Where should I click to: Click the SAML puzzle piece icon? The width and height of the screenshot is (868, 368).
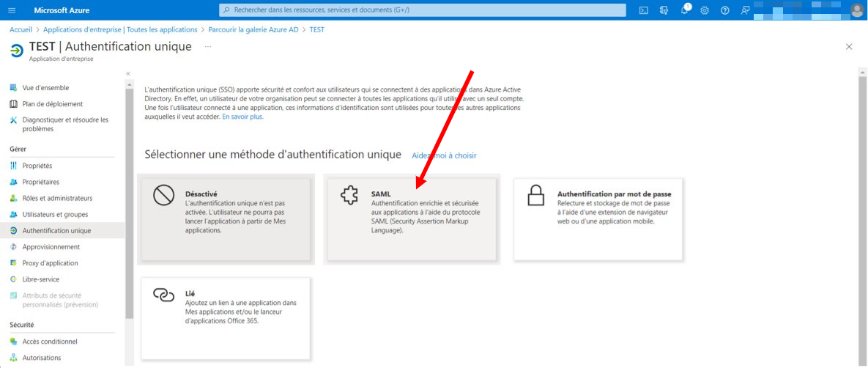tap(349, 195)
